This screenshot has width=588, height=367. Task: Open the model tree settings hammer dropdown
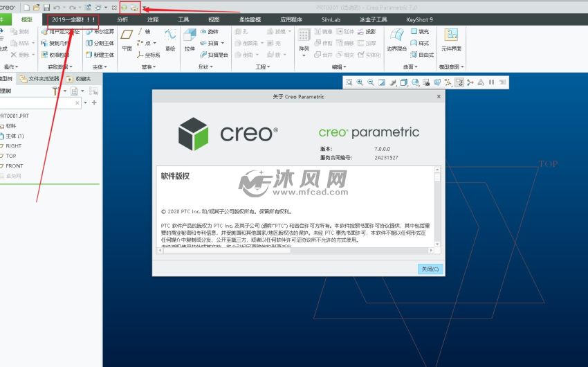coord(65,91)
